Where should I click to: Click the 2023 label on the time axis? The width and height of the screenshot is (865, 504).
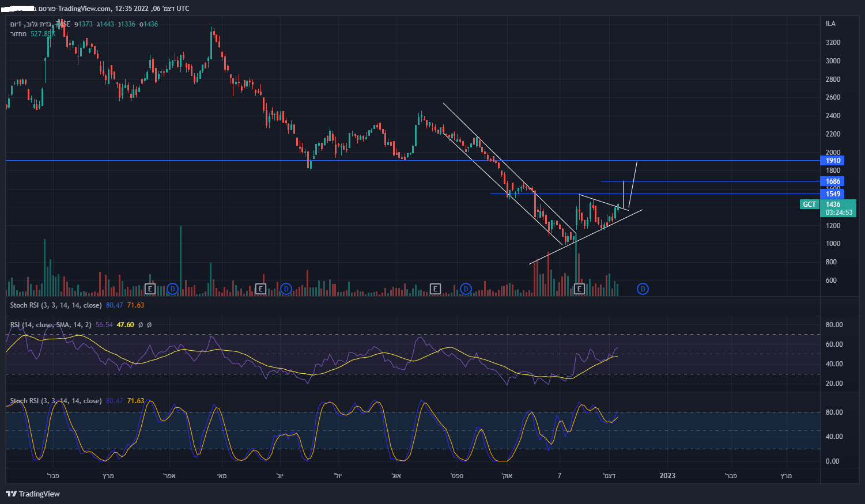667,475
